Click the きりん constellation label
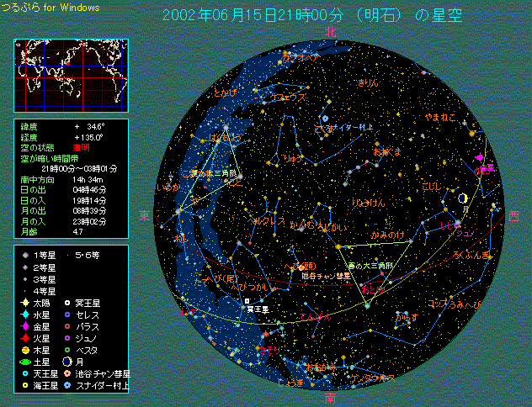Image resolution: width=532 pixels, height=407 pixels. (x=368, y=82)
